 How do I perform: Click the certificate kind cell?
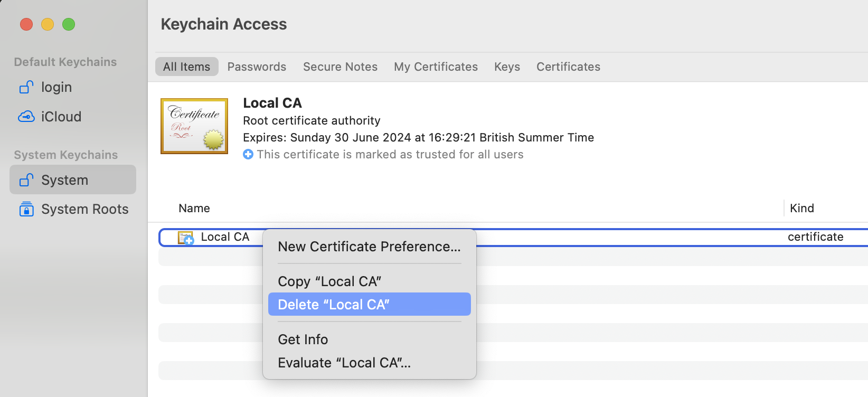tap(816, 237)
